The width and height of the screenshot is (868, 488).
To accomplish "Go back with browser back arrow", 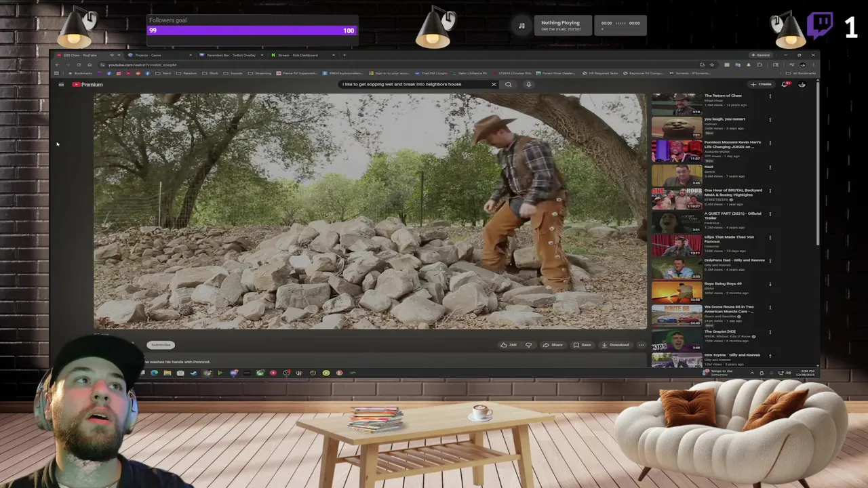I will point(58,65).
